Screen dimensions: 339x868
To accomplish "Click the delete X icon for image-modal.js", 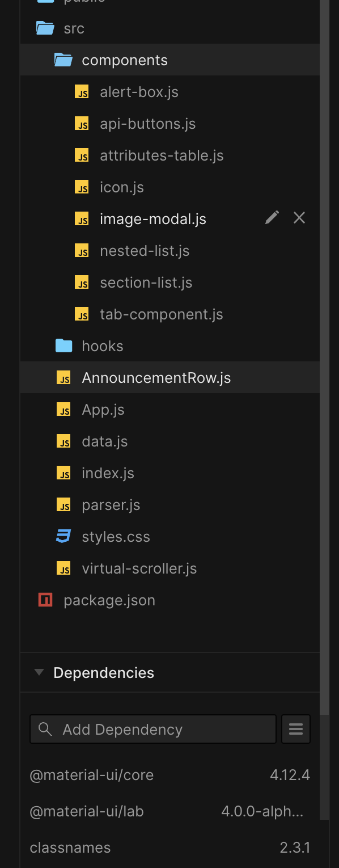I will pos(299,217).
